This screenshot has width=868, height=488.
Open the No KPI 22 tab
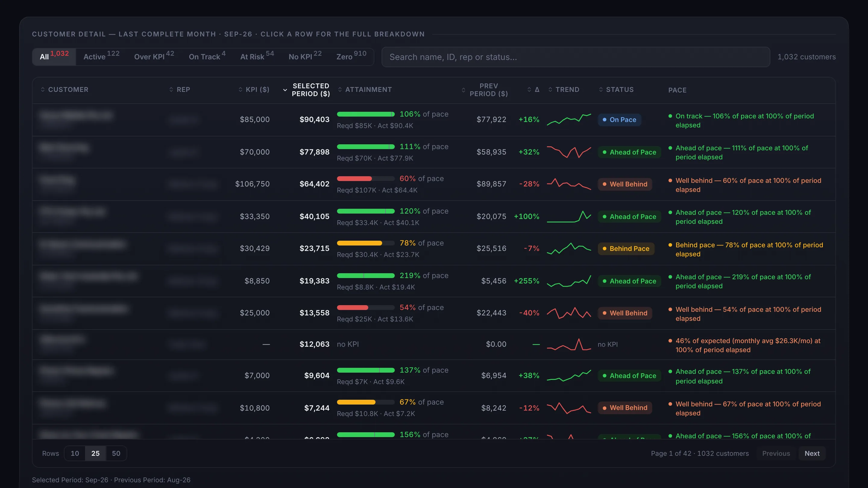tap(305, 57)
